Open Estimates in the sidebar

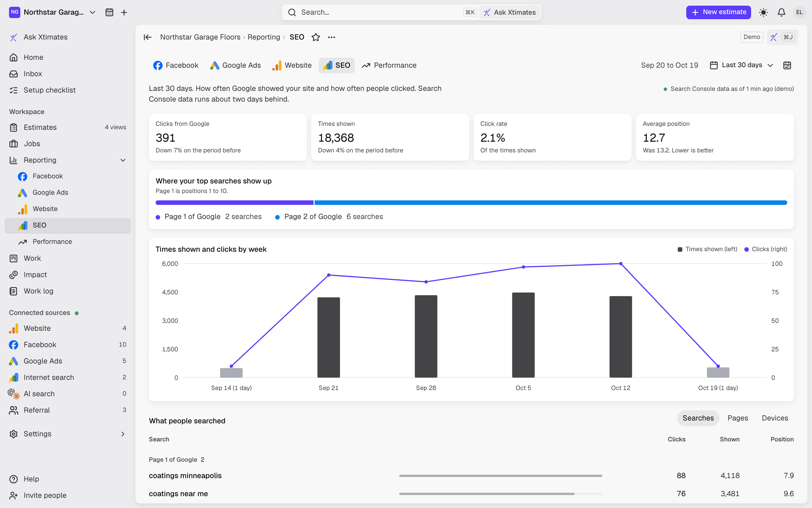(67, 128)
